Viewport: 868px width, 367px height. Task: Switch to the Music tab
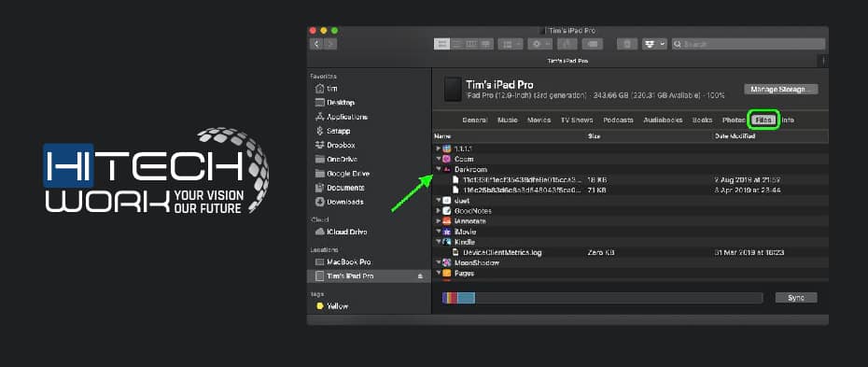coord(508,120)
